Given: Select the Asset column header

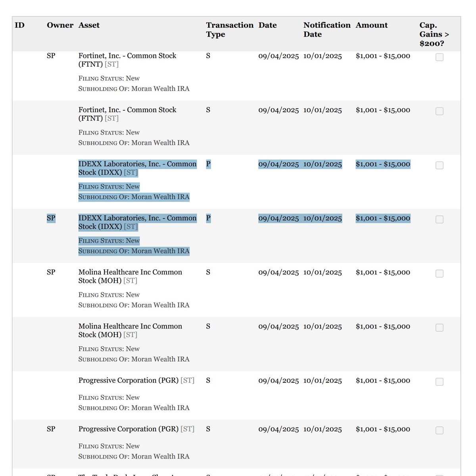Looking at the screenshot, I should 89,25.
